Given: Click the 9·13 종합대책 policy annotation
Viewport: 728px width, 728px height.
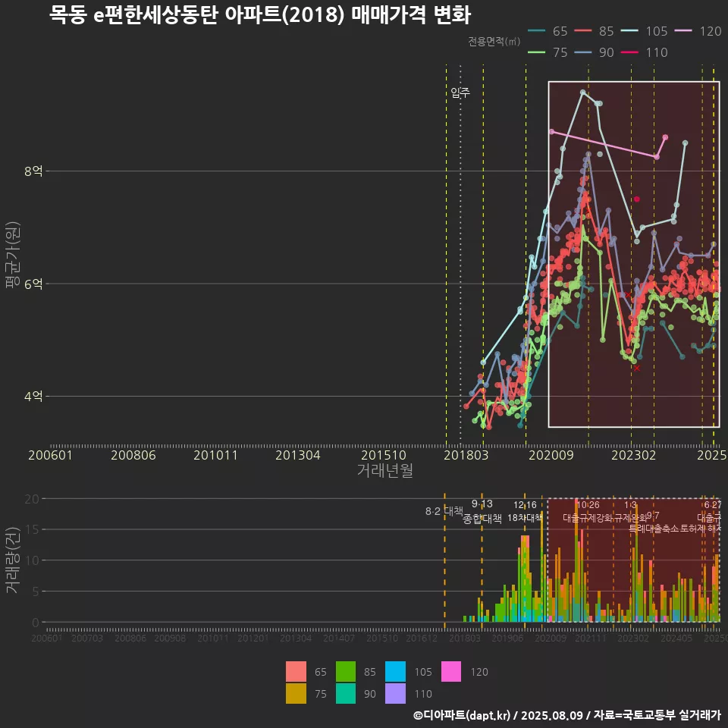Looking at the screenshot, I should (x=482, y=512).
